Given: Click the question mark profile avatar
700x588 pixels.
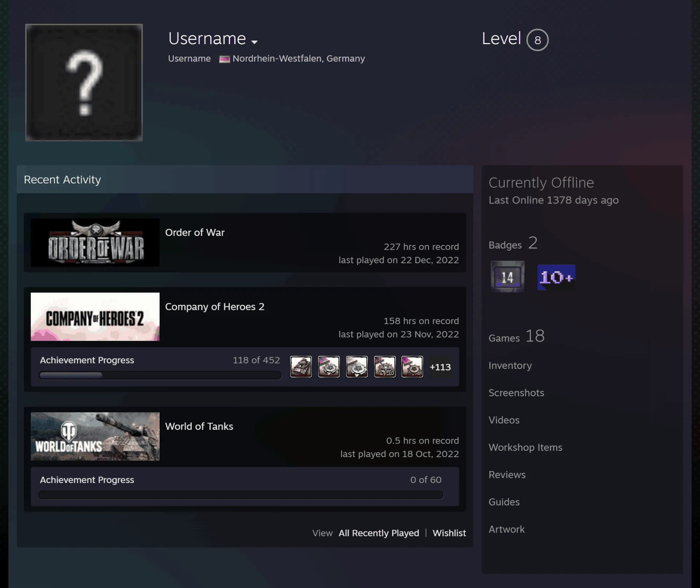Looking at the screenshot, I should click(x=84, y=82).
